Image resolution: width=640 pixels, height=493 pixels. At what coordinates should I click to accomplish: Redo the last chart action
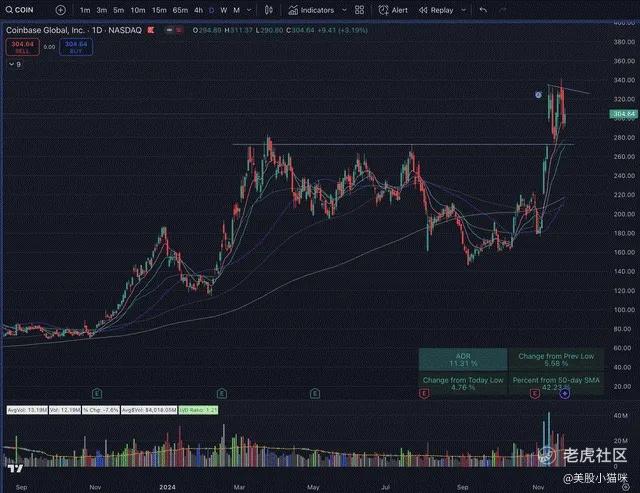coord(503,10)
